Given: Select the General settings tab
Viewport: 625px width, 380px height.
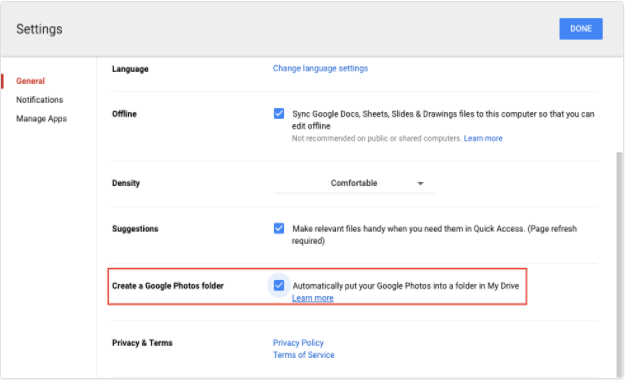Looking at the screenshot, I should point(30,81).
